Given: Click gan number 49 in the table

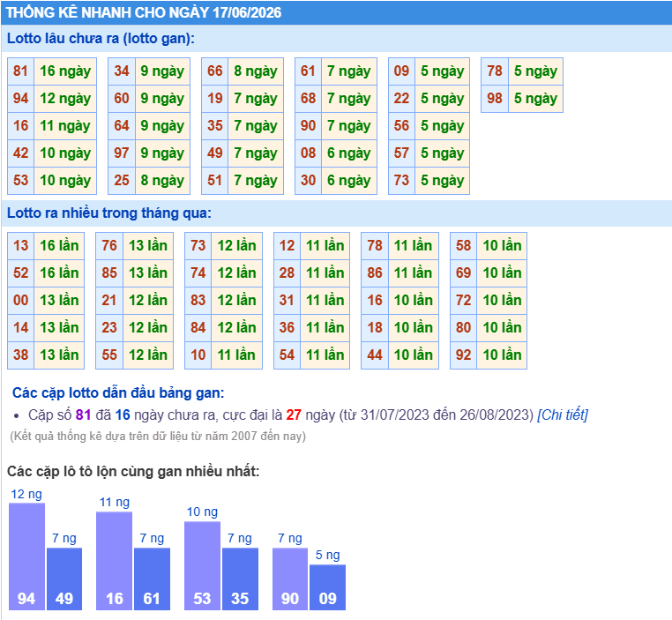Looking at the screenshot, I should tap(215, 153).
